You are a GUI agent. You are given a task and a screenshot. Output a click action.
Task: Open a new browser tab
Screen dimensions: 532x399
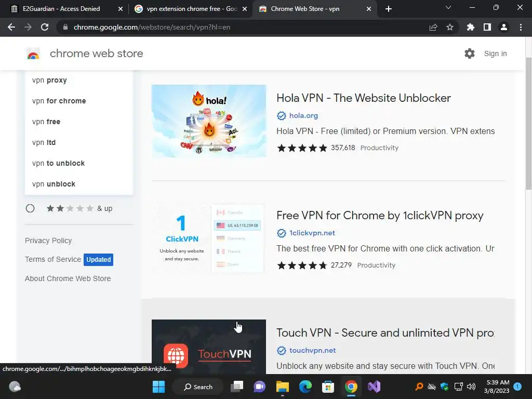pos(389,9)
